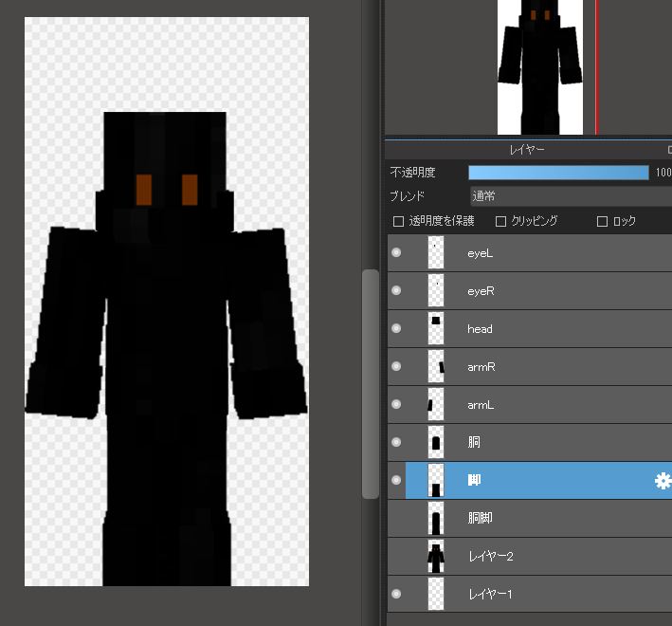672x626 pixels.
Task: Enable ロック checkbox
Action: 602,221
